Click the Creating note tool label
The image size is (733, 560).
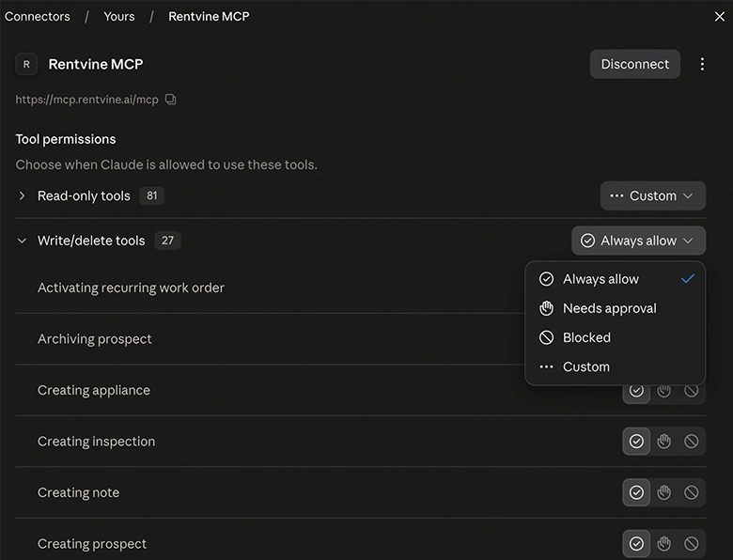(x=79, y=492)
